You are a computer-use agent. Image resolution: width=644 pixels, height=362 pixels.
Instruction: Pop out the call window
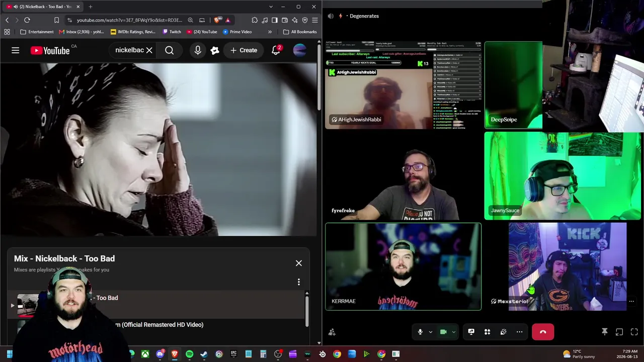coord(619,332)
